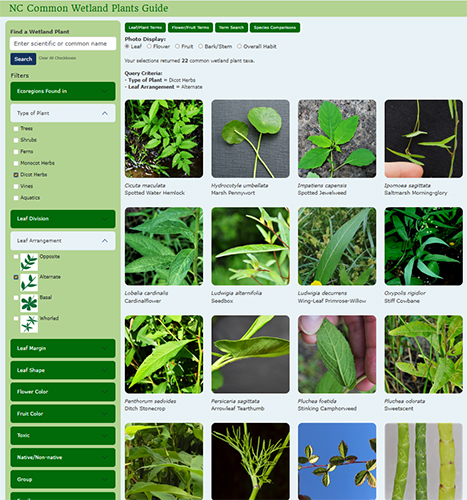Expand the Flower Color filter

[63, 392]
